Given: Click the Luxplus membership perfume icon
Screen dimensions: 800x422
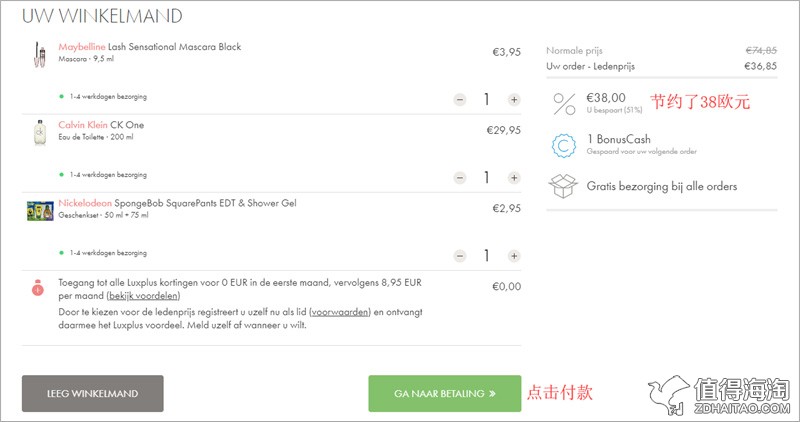Looking at the screenshot, I should [x=38, y=288].
